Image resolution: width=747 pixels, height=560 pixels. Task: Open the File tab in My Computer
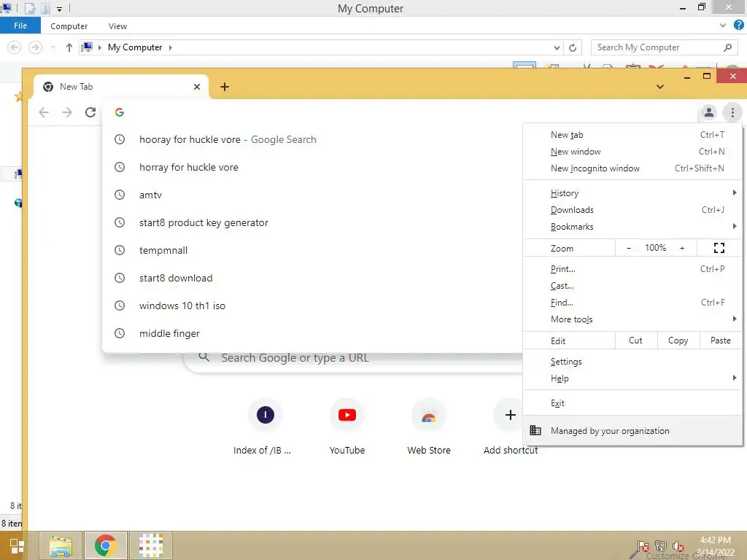pos(20,26)
